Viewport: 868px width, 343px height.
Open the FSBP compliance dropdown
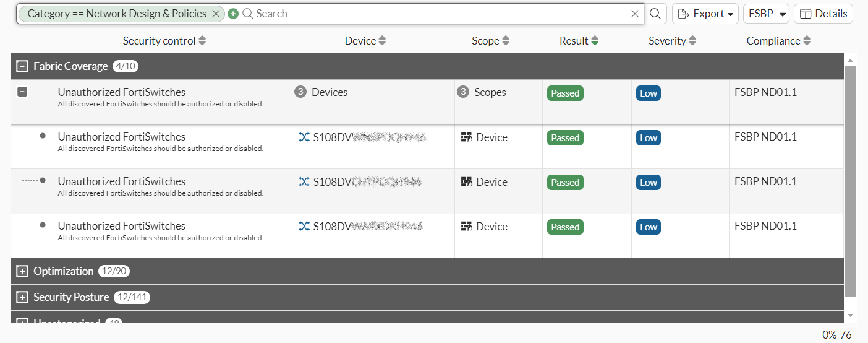point(767,14)
